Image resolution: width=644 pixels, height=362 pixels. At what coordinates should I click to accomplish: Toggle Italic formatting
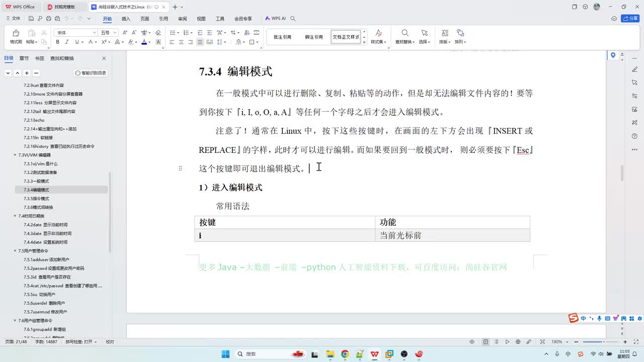point(66,42)
